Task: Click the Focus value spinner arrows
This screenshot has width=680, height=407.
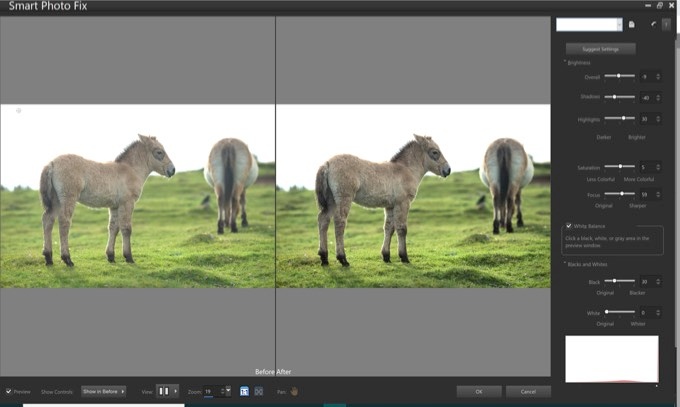Action: coord(658,194)
